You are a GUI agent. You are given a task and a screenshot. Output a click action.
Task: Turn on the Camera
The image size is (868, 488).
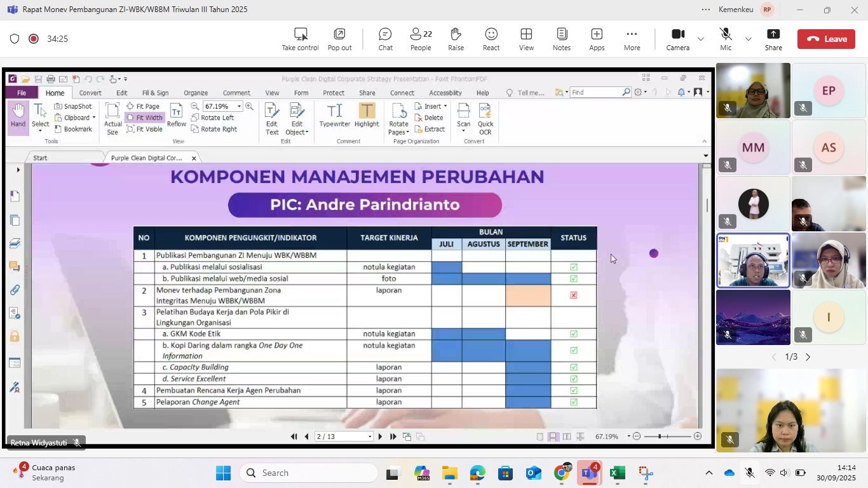[677, 39]
